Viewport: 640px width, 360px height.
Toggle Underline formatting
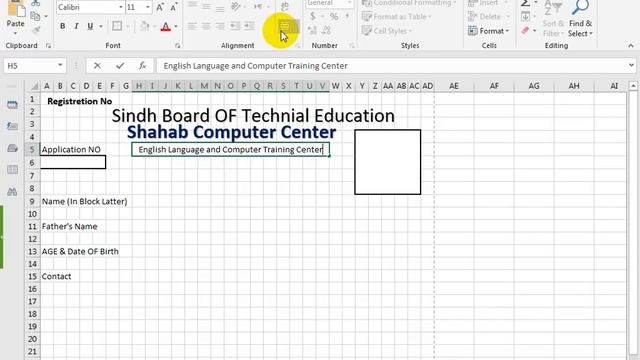(90, 26)
